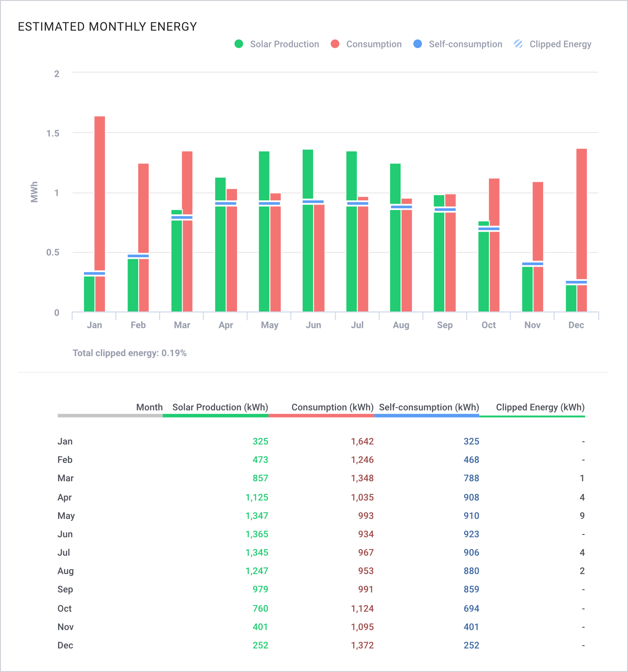Hide Solar Production series via legend label
The height and width of the screenshot is (672, 628).
point(285,44)
